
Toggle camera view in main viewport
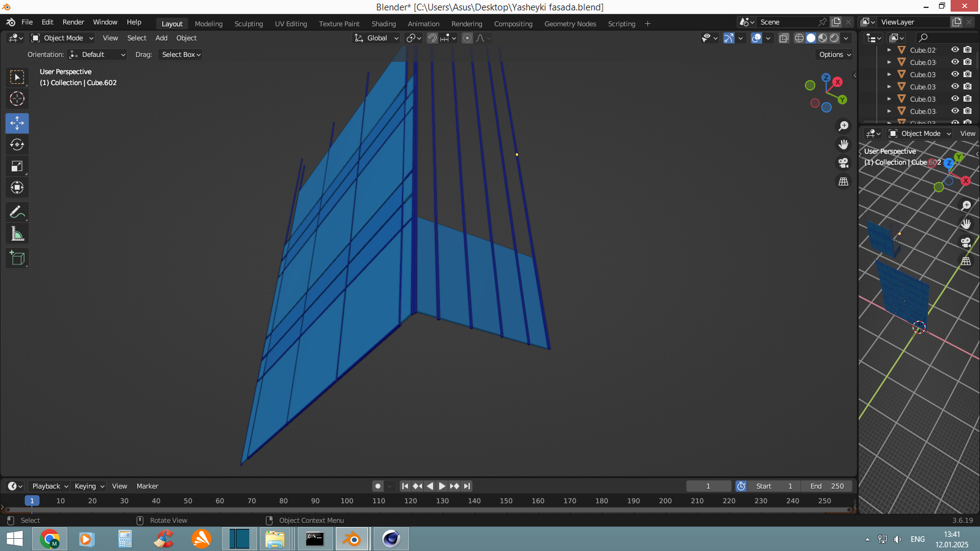click(843, 163)
